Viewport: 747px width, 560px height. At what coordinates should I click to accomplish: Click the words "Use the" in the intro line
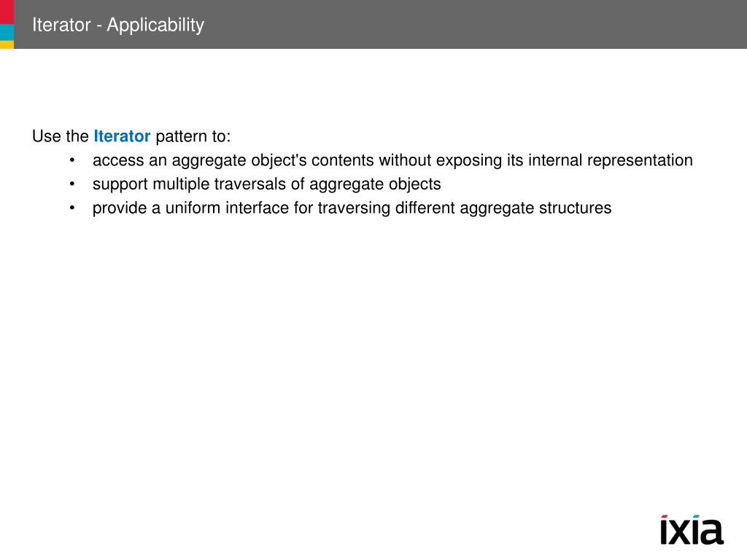(x=61, y=136)
